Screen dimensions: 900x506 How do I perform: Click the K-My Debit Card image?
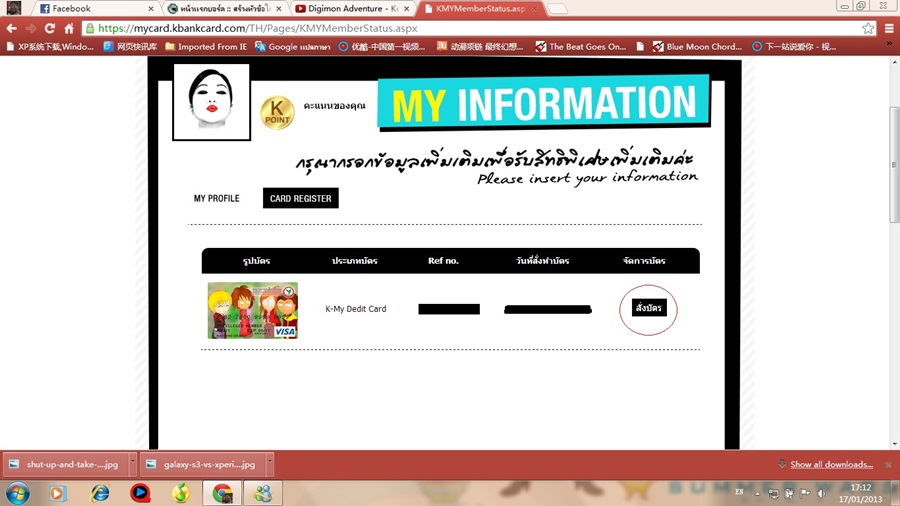click(253, 310)
